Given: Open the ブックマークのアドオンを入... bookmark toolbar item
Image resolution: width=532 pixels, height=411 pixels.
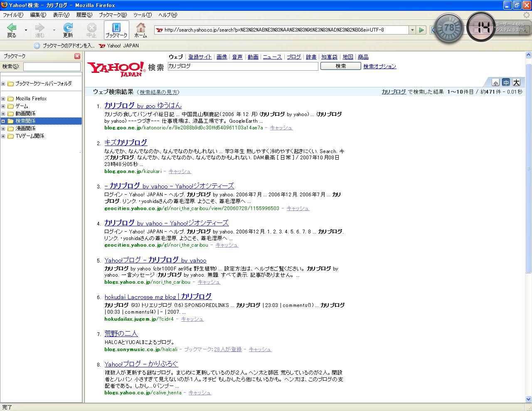Looking at the screenshot, I should point(64,46).
